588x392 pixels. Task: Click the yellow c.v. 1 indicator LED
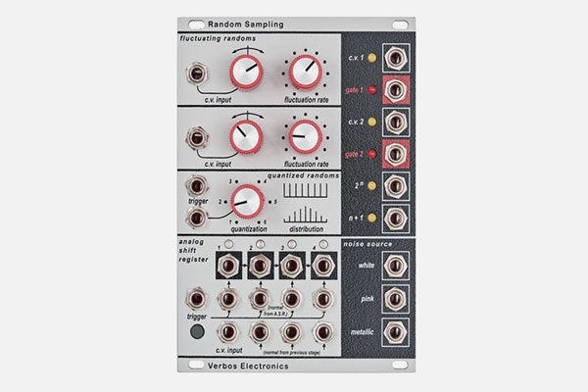(x=372, y=58)
